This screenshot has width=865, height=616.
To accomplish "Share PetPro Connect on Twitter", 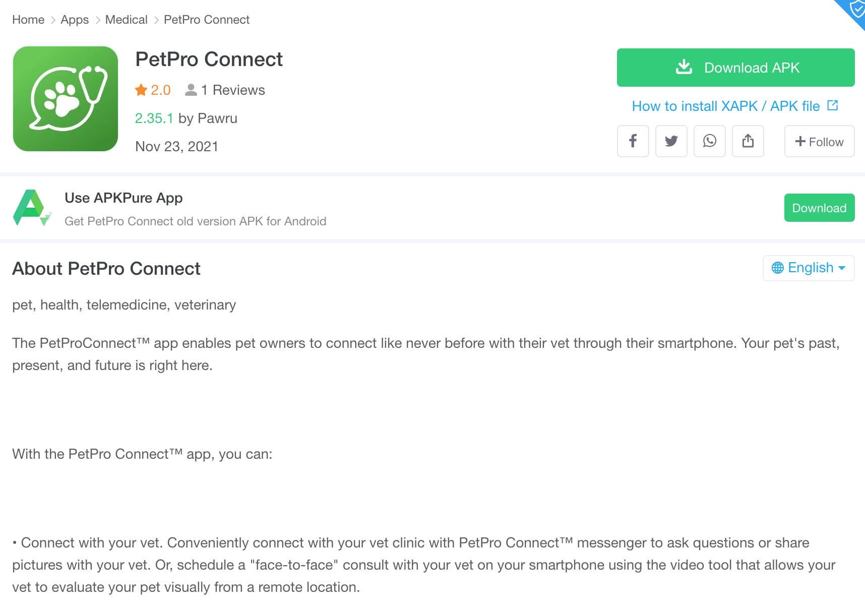I will [671, 142].
